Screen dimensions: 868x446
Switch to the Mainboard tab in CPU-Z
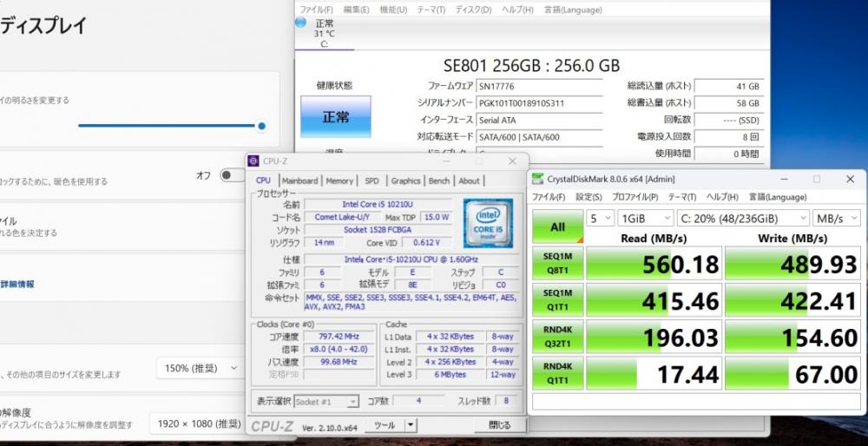pyautogui.click(x=300, y=180)
